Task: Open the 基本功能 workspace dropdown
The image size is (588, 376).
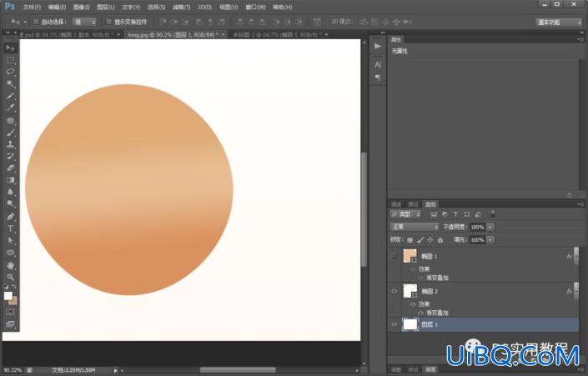Action: tap(558, 23)
